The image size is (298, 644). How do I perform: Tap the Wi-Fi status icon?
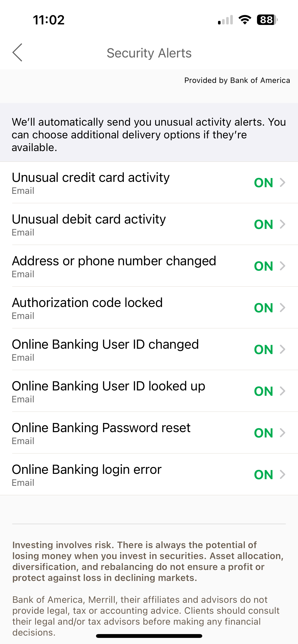(245, 20)
